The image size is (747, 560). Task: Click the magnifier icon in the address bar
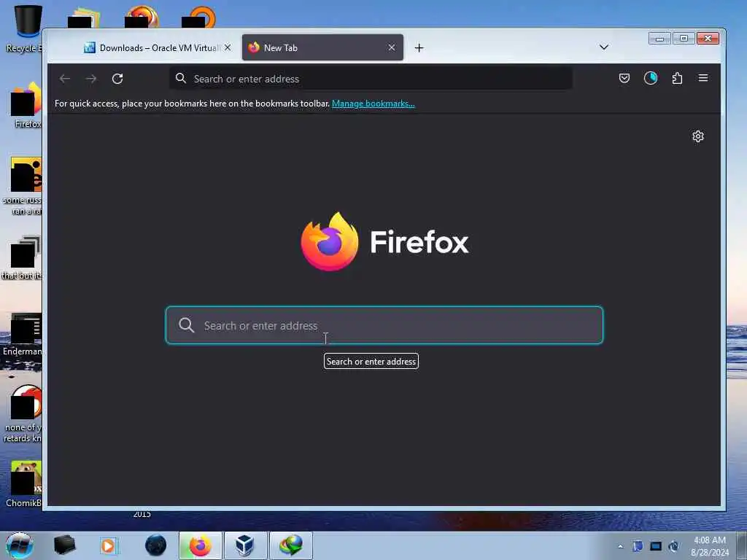pyautogui.click(x=181, y=78)
